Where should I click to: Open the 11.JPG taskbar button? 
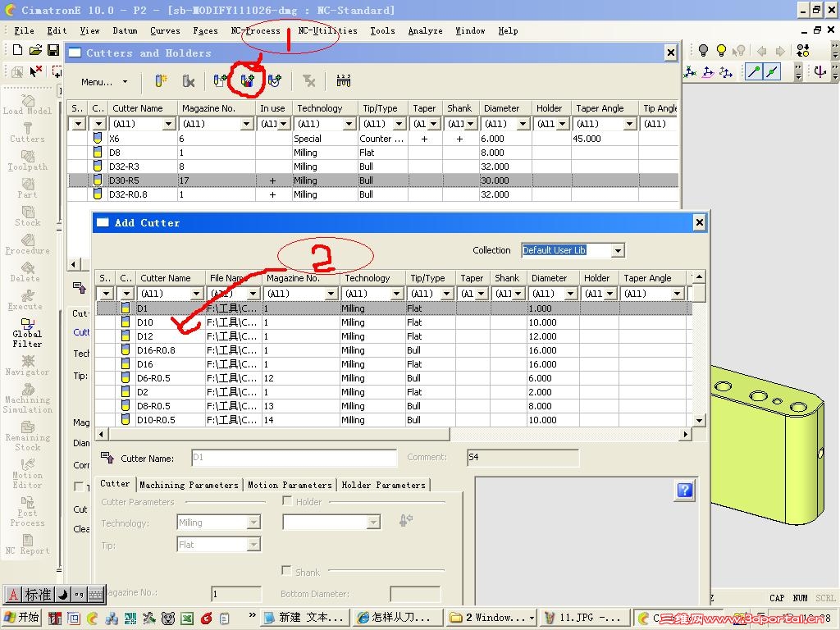(586, 617)
